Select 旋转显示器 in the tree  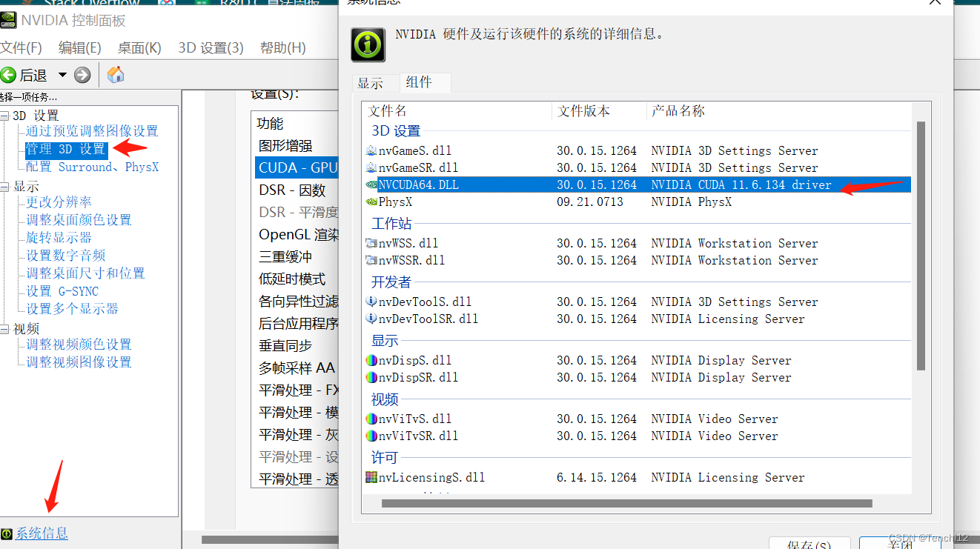tap(59, 238)
